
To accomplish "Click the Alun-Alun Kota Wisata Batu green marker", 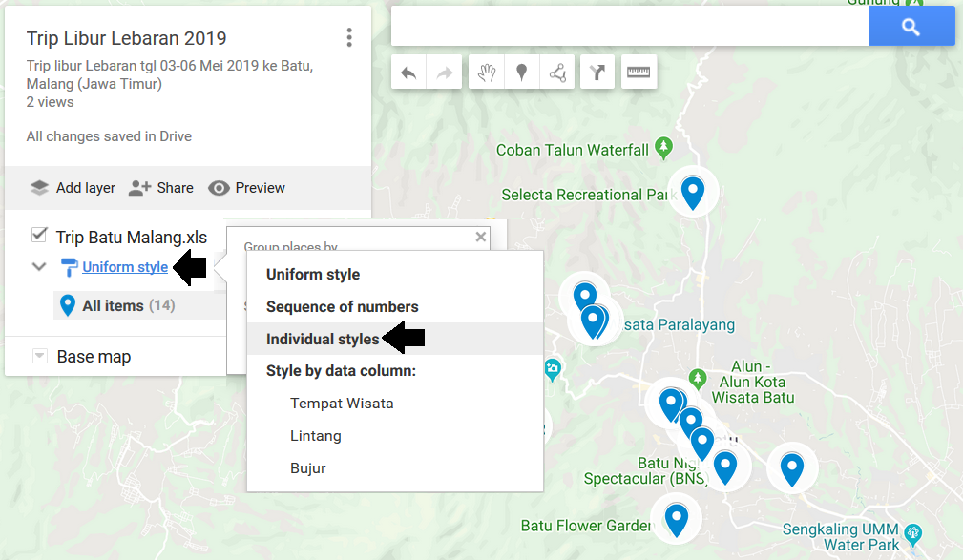I will [697, 378].
